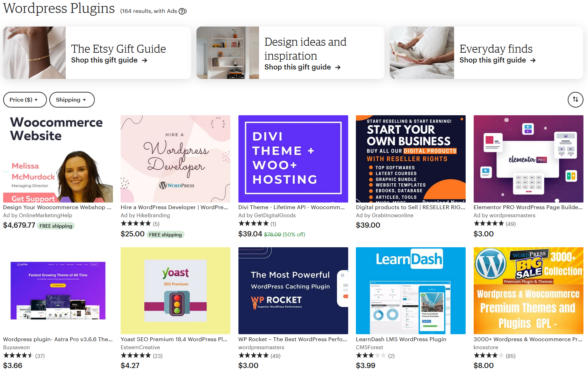Click the five-star rating with (5) reviews
The image size is (588, 374).
coord(140,223)
